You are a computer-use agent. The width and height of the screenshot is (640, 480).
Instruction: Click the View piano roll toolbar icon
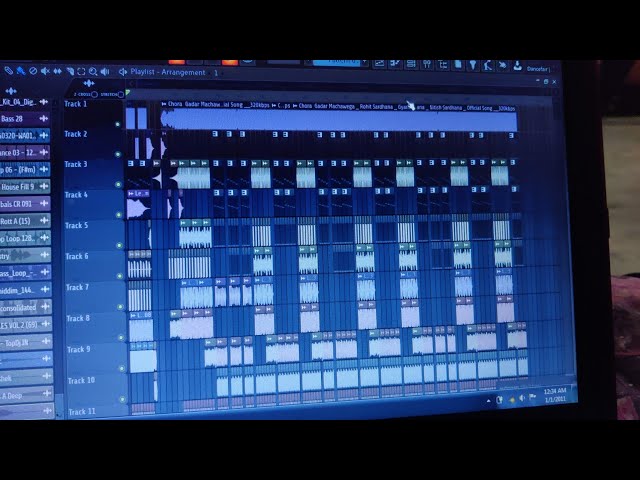(395, 64)
